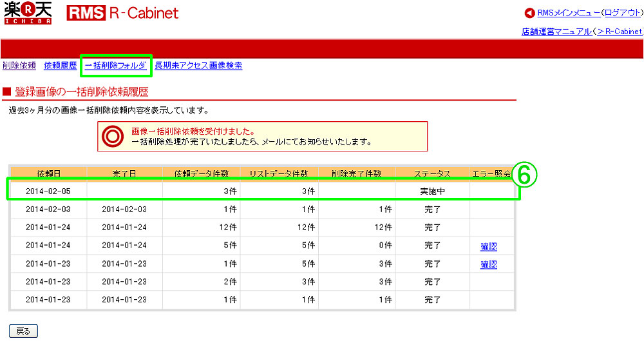Image resolution: width=644 pixels, height=341 pixels.
Task: Click the リストデータ件数 column header
Action: click(279, 173)
